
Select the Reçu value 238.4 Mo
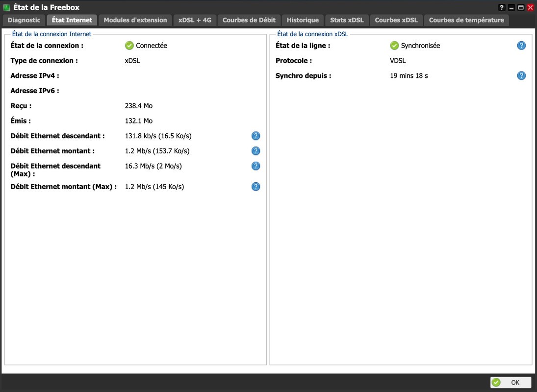139,106
